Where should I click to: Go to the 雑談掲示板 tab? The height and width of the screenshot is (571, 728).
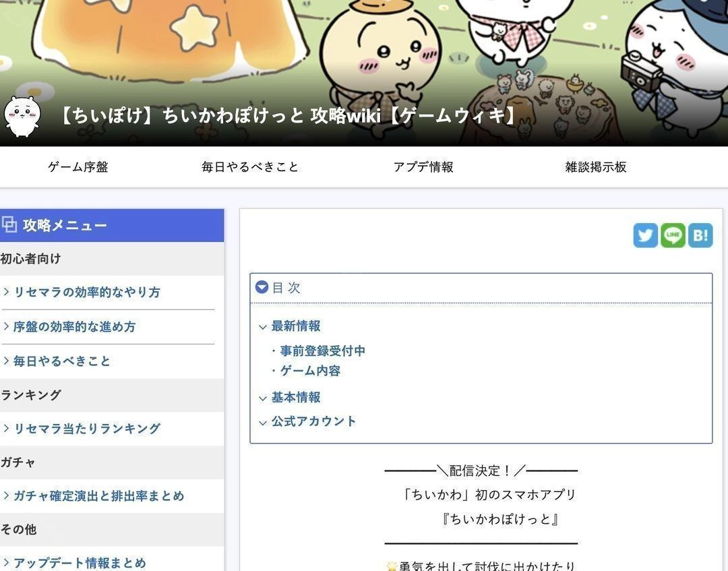click(x=596, y=167)
